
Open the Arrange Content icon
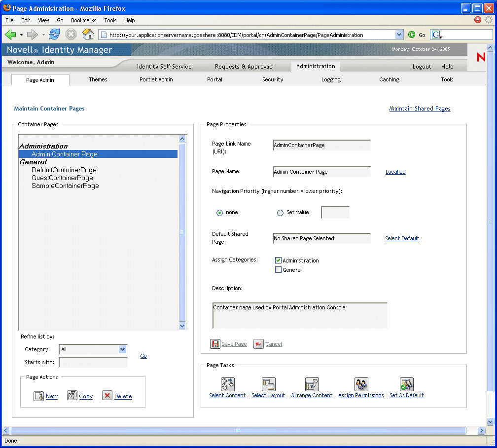click(x=312, y=384)
